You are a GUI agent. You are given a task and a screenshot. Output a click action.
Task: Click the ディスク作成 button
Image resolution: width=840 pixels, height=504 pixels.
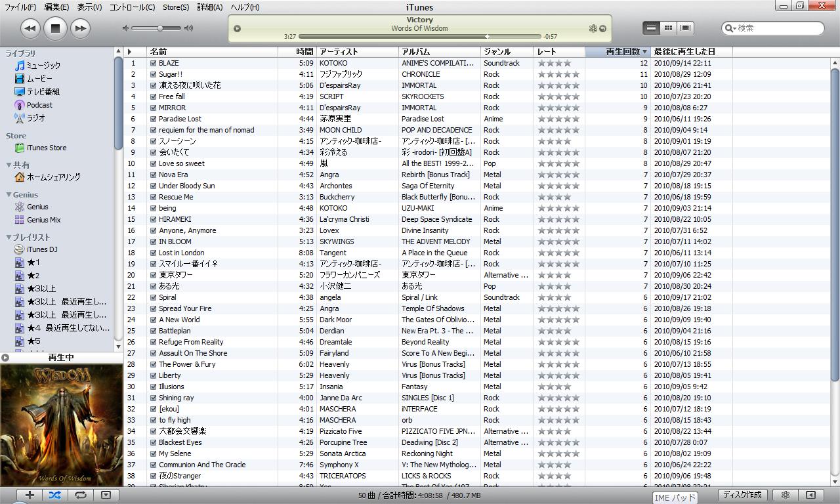743,495
